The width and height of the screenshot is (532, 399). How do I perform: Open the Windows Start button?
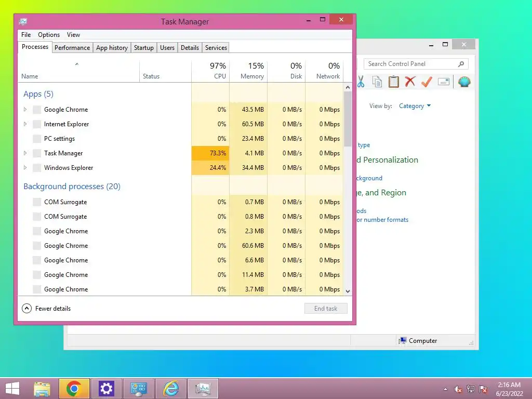(12, 389)
